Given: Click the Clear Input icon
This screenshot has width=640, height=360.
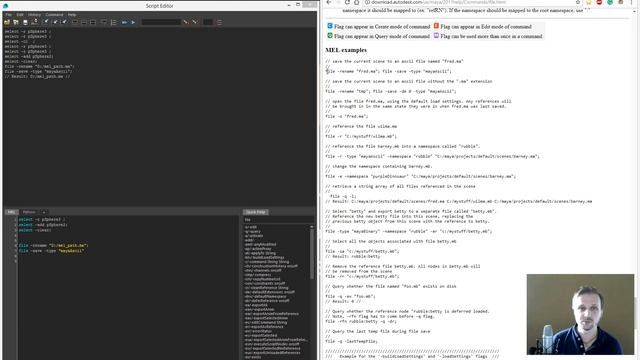Looking at the screenshot, I should coord(56,22).
